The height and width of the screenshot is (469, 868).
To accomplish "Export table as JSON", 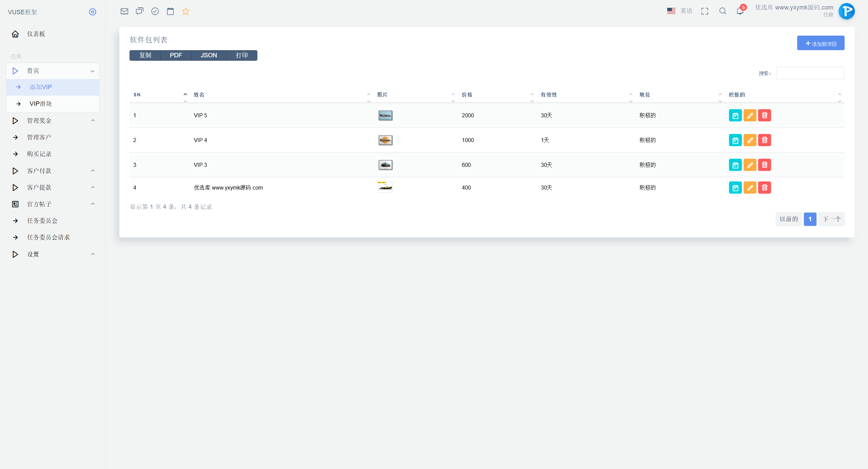I will click(209, 55).
